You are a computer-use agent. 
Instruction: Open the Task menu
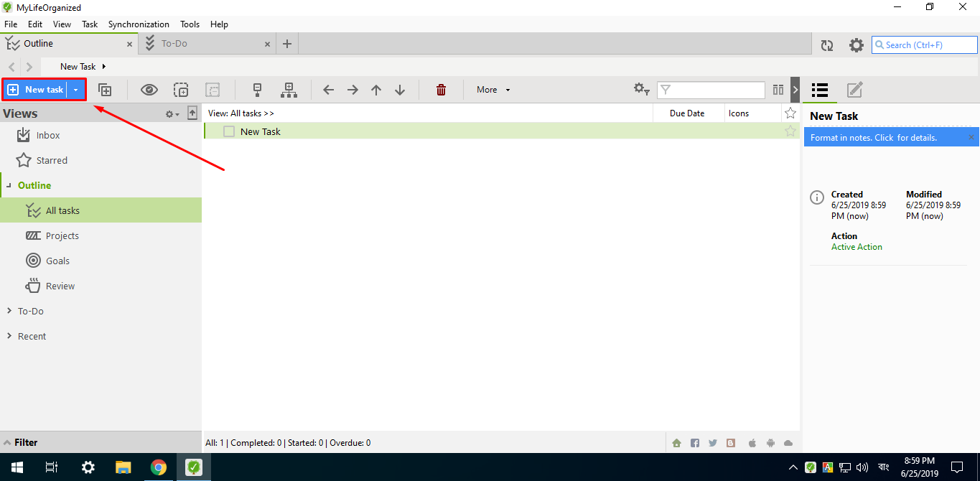click(90, 24)
